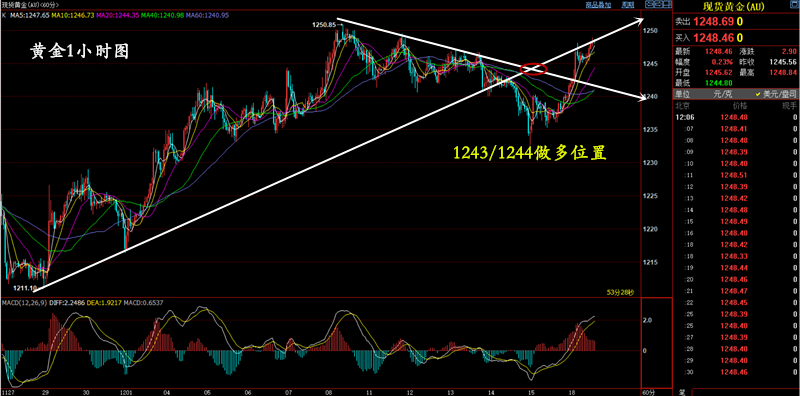Select the checked 美元/盎司 unit option
The width and height of the screenshot is (800, 396).
pyautogui.click(x=775, y=94)
